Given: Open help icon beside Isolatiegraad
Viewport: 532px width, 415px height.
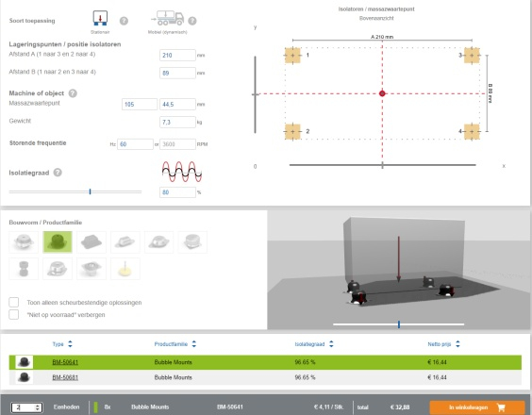Looking at the screenshot, I should coord(58,173).
